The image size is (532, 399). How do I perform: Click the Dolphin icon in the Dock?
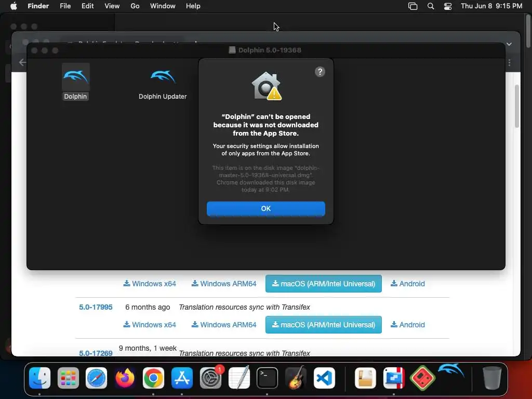coord(451,370)
